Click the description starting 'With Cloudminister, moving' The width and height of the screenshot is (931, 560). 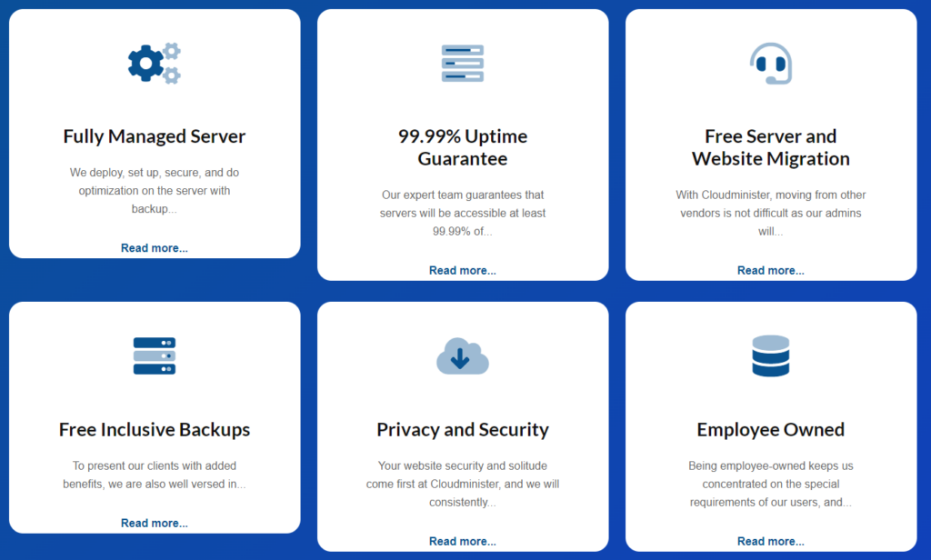771,214
